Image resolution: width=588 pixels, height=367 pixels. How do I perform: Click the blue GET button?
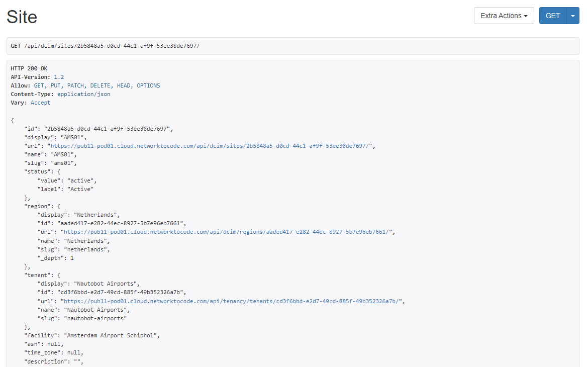(x=552, y=16)
